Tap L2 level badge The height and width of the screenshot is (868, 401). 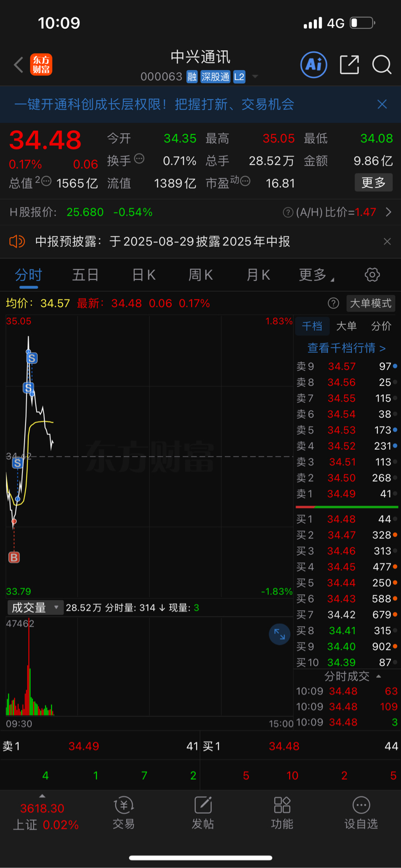[239, 77]
